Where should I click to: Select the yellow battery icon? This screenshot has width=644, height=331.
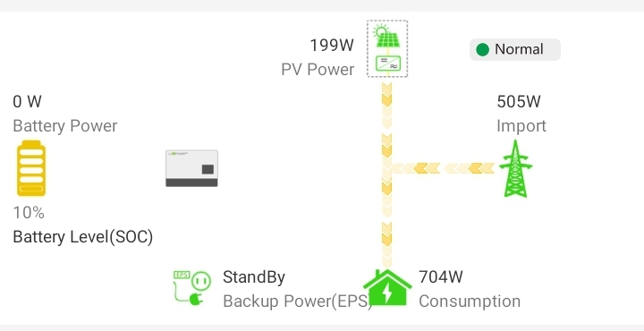pyautogui.click(x=31, y=169)
